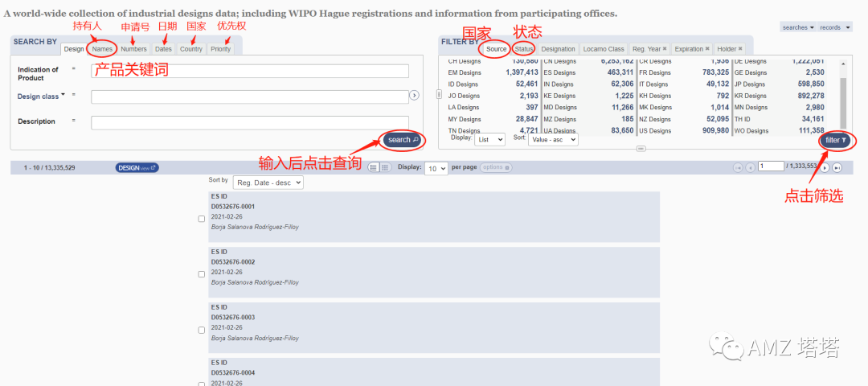Click the options button

click(x=497, y=167)
